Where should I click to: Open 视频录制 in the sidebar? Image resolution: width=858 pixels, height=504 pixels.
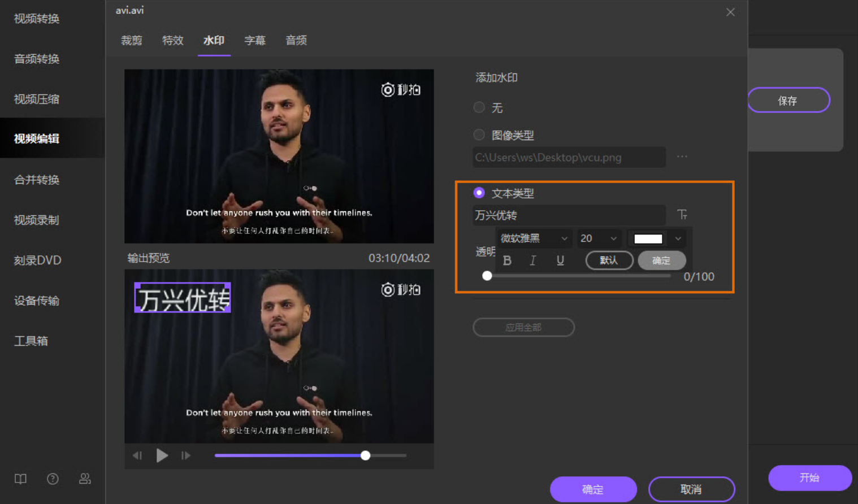(37, 220)
